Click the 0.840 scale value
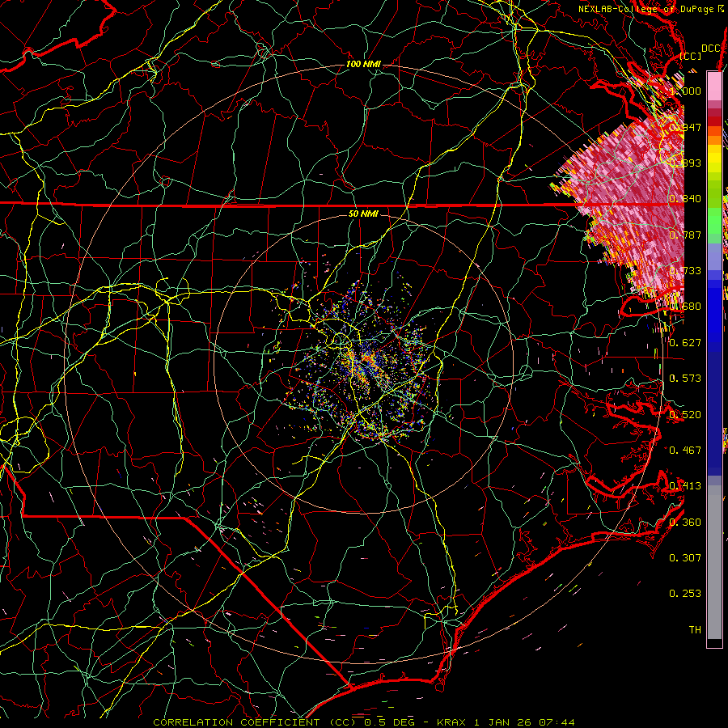The height and width of the screenshot is (728, 728). point(685,199)
